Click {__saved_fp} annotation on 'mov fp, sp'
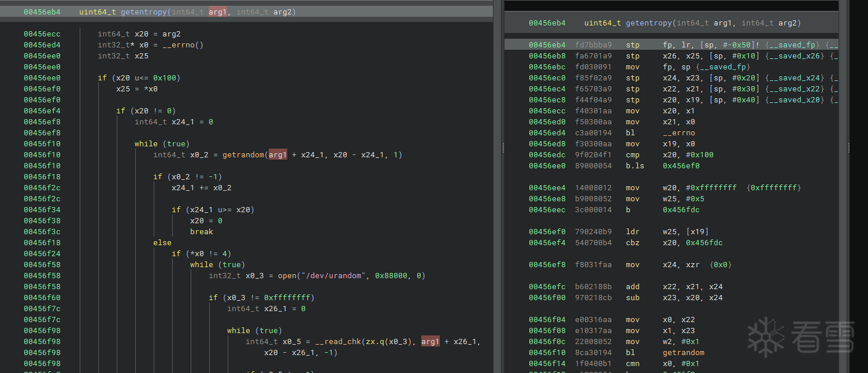 click(723, 67)
